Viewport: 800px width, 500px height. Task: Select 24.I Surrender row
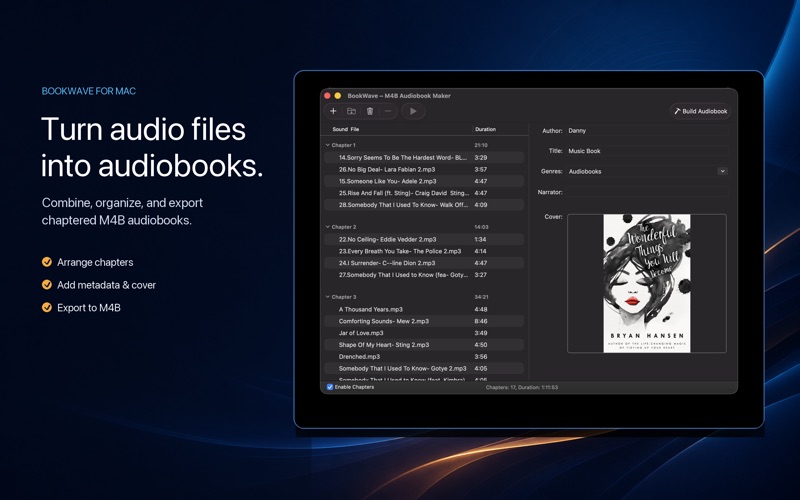[x=424, y=263]
